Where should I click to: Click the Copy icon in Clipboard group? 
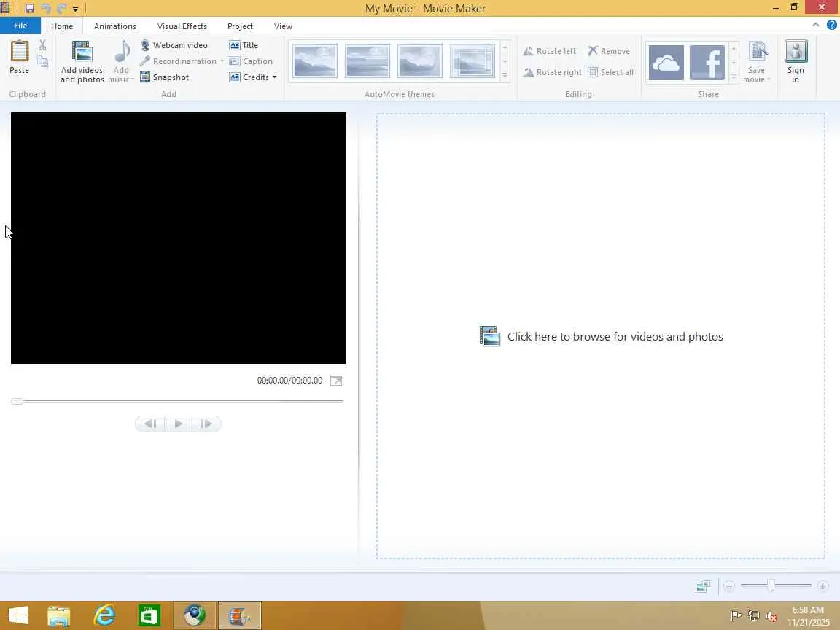43,61
